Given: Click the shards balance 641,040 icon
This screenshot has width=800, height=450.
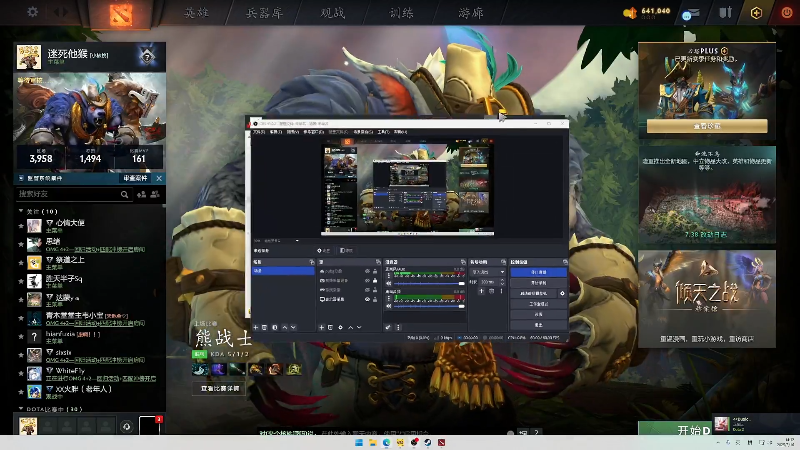Looking at the screenshot, I should click(x=630, y=13).
